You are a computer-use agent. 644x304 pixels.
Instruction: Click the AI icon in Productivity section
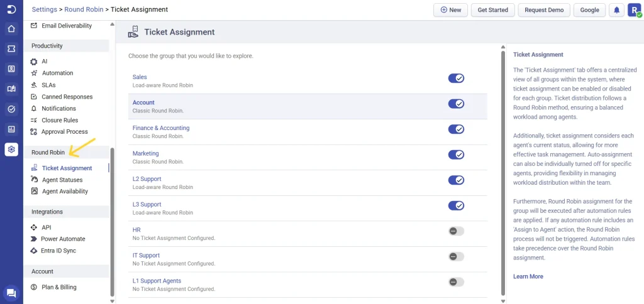coord(34,62)
